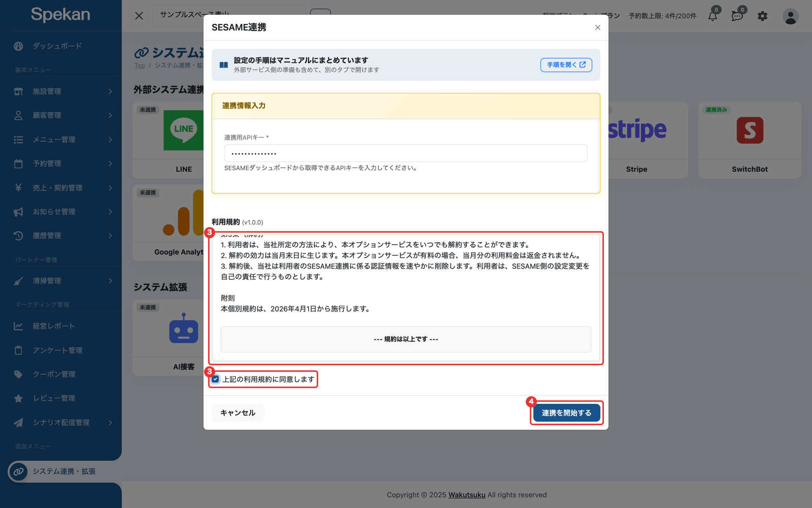Click the survey clipboard icon
The width and height of the screenshot is (812, 508).
point(18,351)
